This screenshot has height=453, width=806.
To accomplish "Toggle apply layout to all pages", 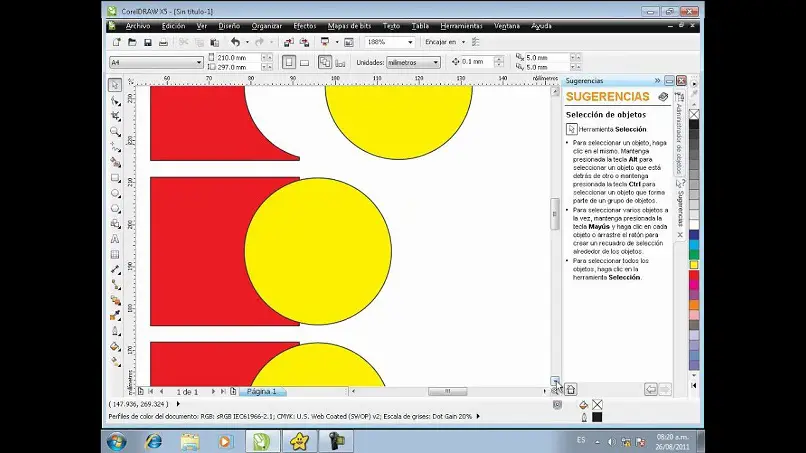I will 325,62.
